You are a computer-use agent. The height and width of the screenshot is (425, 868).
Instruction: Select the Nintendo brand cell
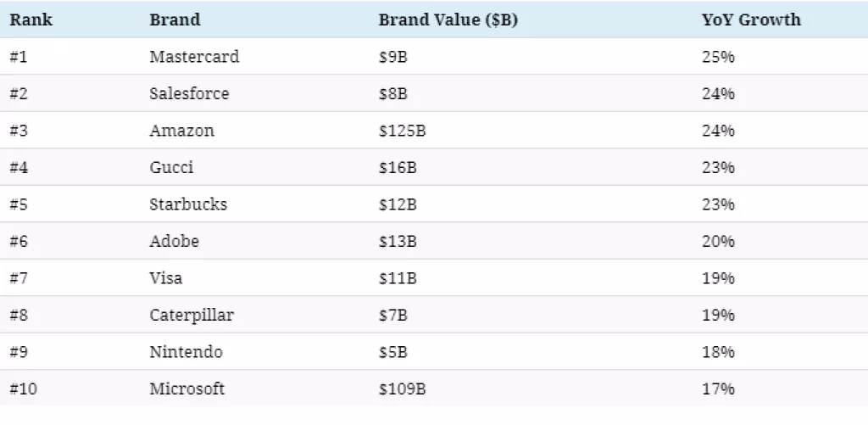point(186,352)
